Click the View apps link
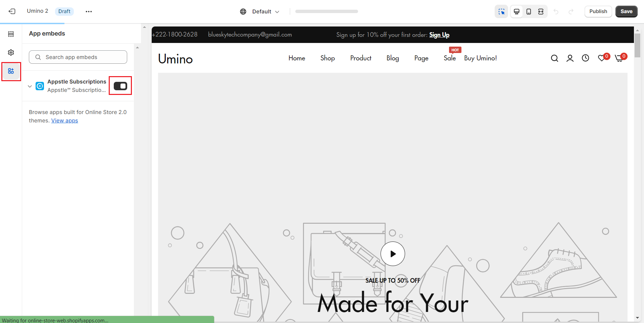 coord(64,121)
